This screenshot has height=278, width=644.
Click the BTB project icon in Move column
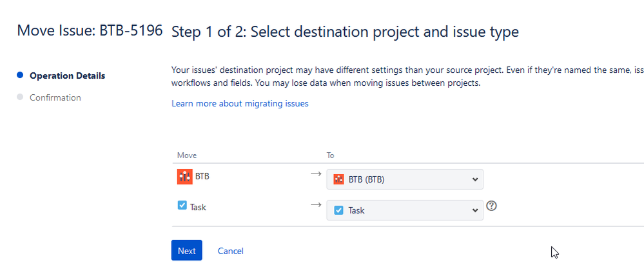(185, 177)
